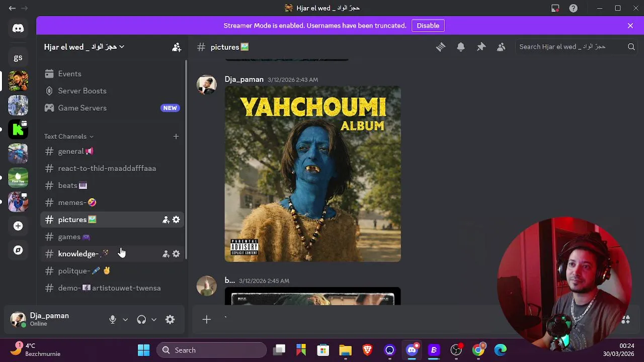The height and width of the screenshot is (362, 644).
Task: Open Microsoft Edge from taskbar
Action: pyautogui.click(x=500, y=350)
